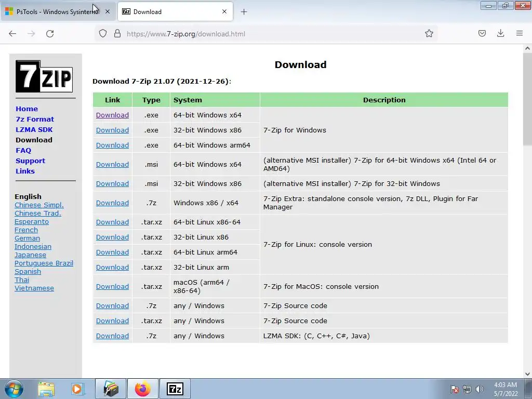
Task: Open a new browser tab
Action: (x=244, y=12)
